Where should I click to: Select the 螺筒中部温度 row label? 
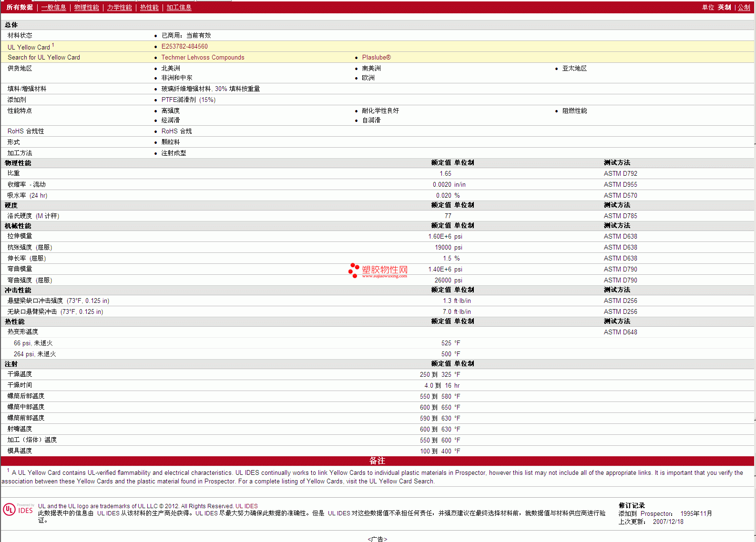(x=26, y=407)
